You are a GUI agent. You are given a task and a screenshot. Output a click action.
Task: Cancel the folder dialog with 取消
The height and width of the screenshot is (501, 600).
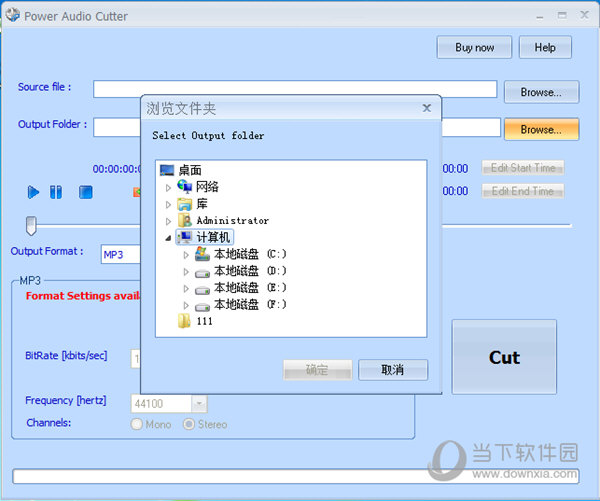click(393, 370)
